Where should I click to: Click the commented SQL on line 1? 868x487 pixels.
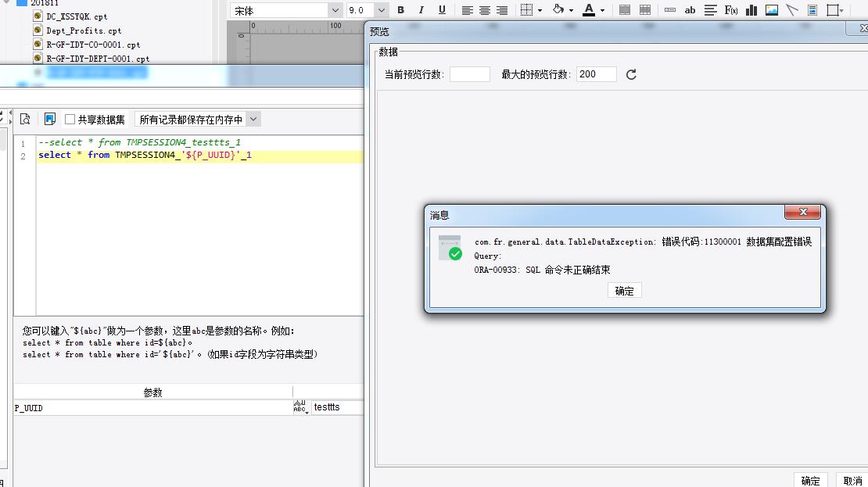[139, 142]
